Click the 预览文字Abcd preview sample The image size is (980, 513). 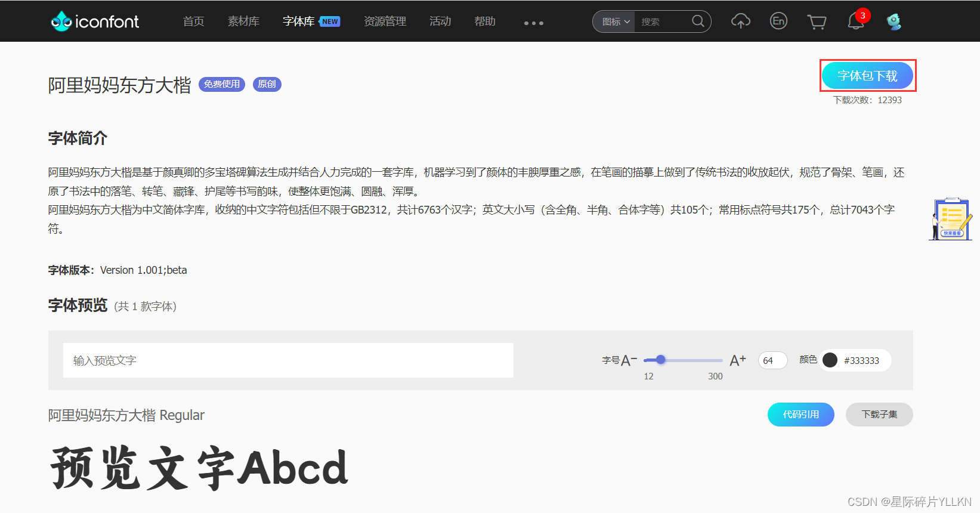199,468
